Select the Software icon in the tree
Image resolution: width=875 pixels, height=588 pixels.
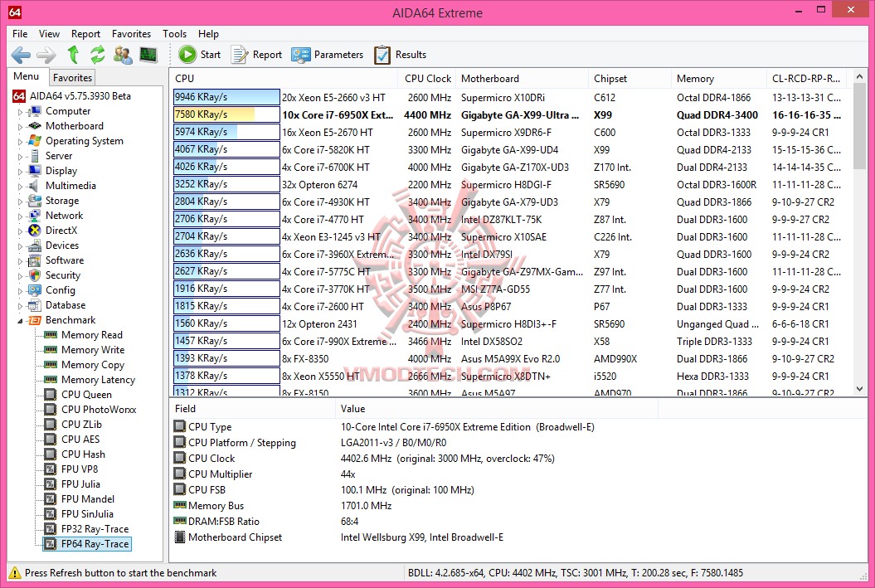35,260
